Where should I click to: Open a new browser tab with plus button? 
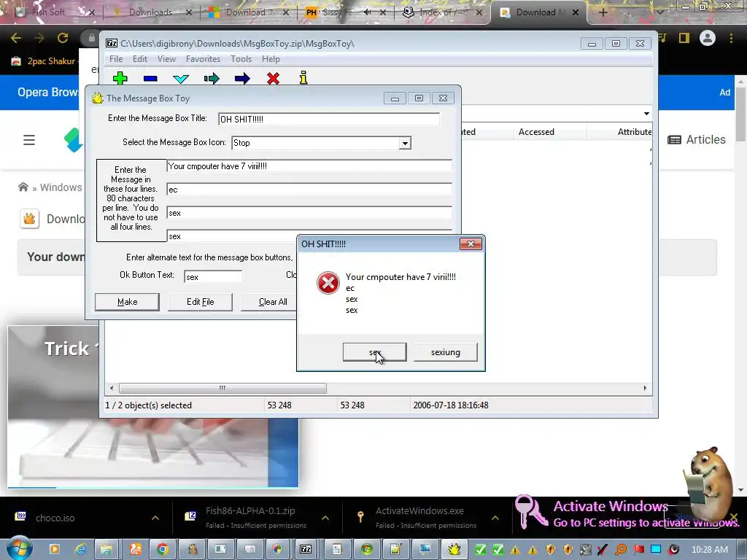(x=603, y=12)
